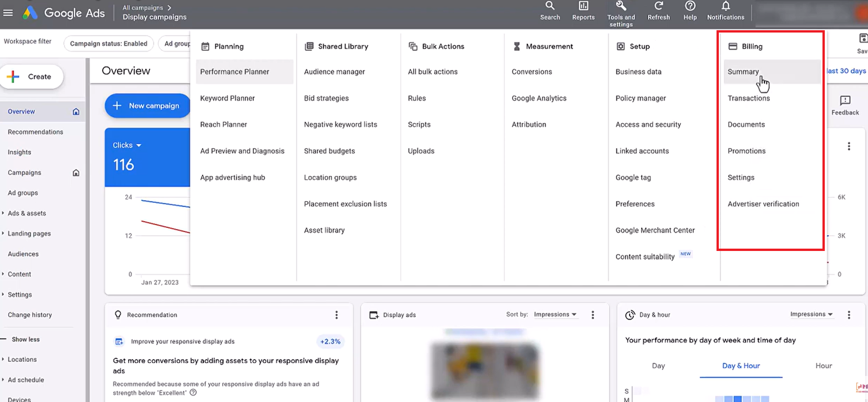This screenshot has width=868, height=402.
Task: Open Sort by Impressions dropdown
Action: click(x=555, y=315)
